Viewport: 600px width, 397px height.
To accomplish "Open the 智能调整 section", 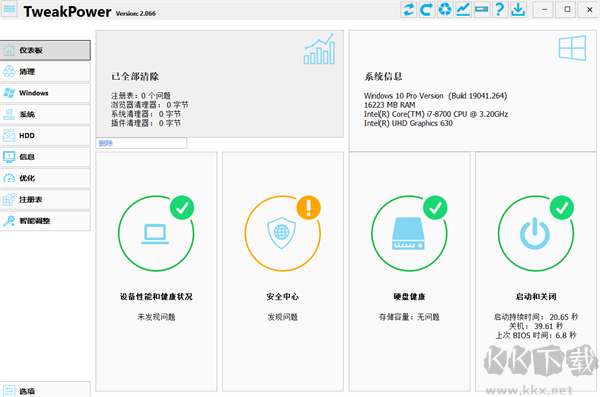I will 45,221.
